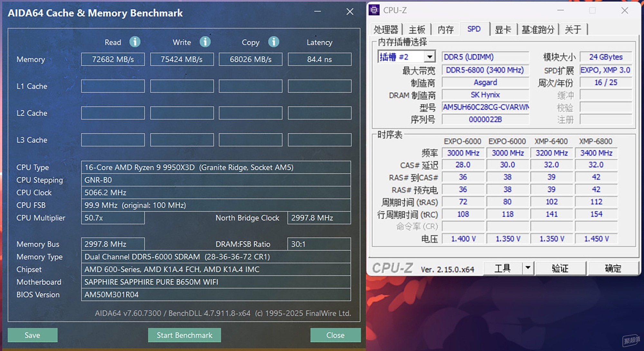Viewport: 644px width, 351px height.
Task: Click the 验证 button in CPU-Z
Action: tap(560, 268)
